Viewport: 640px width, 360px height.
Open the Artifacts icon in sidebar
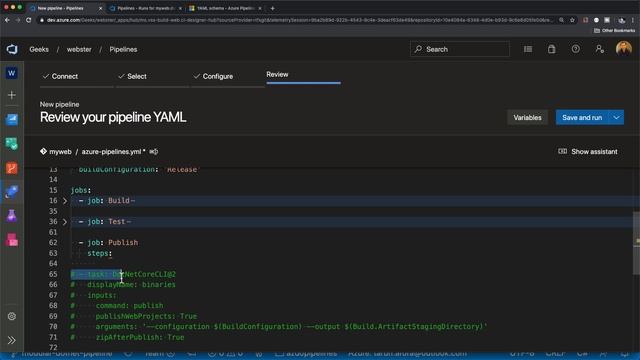(x=11, y=240)
